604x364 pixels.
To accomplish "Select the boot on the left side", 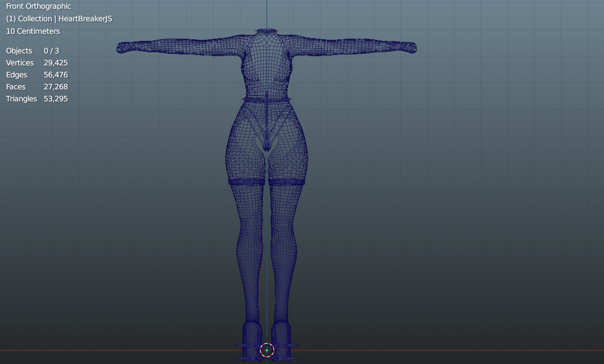I will coord(252,338).
